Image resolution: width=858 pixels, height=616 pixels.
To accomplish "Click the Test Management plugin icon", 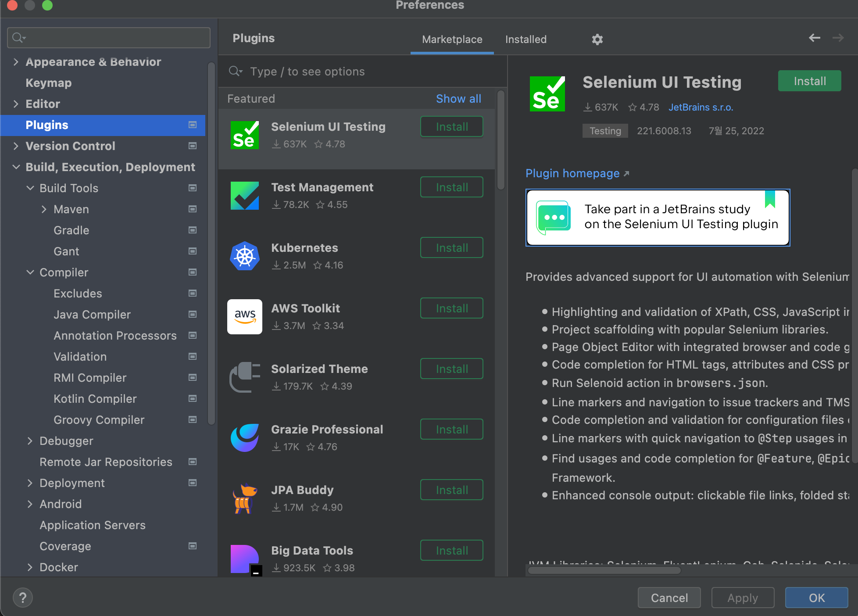I will tap(245, 196).
